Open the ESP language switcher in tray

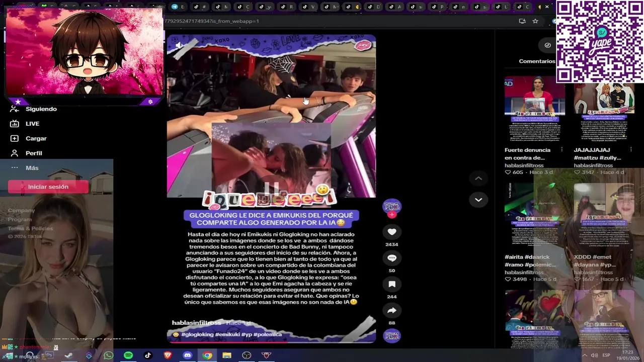pyautogui.click(x=606, y=355)
